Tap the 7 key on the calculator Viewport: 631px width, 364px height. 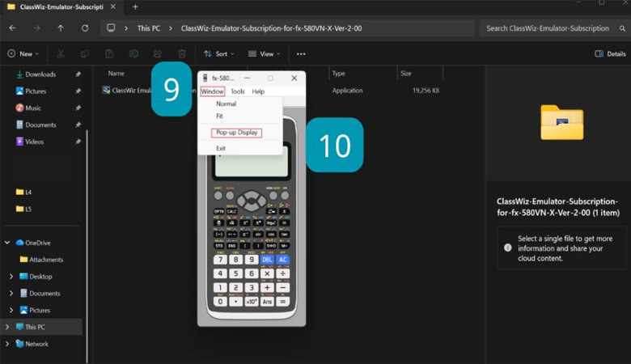tap(220, 260)
